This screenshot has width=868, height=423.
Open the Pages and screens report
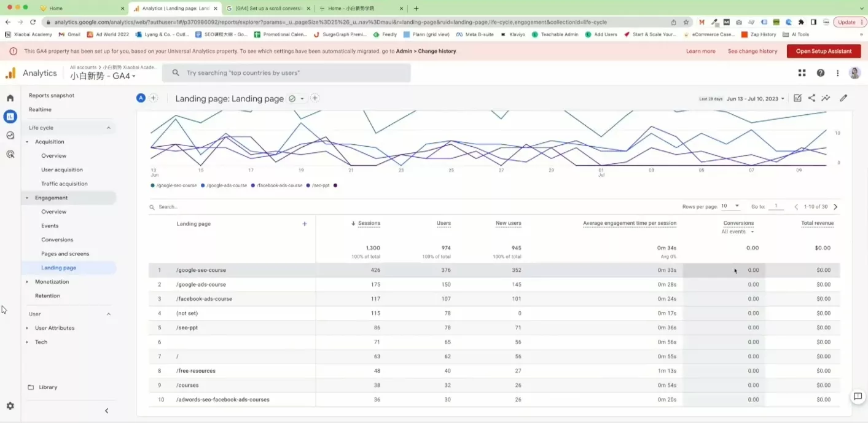click(65, 254)
